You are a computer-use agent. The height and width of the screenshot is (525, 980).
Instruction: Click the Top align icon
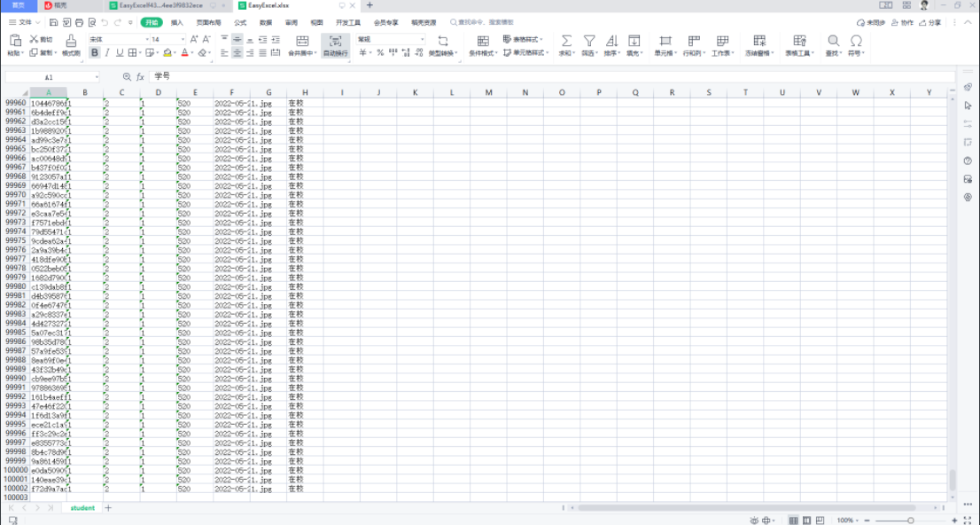[224, 39]
